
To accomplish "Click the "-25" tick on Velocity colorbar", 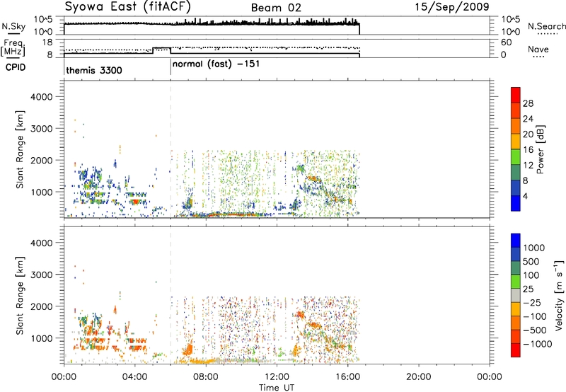I will 532,302.
